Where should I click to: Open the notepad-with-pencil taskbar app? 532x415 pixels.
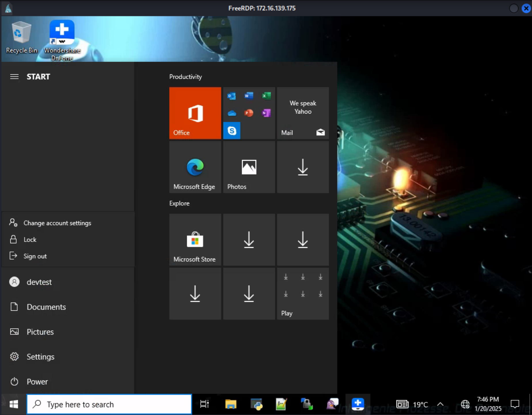coord(281,404)
